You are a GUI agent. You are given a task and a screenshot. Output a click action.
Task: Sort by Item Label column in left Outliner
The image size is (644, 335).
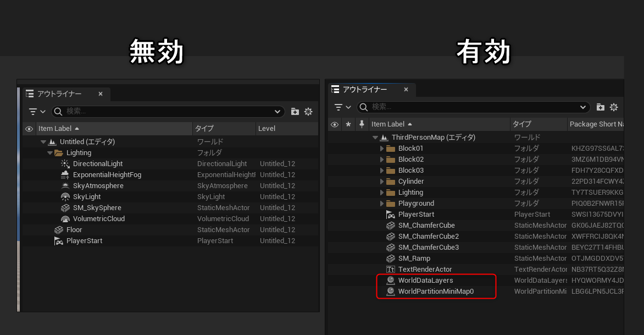(56, 128)
